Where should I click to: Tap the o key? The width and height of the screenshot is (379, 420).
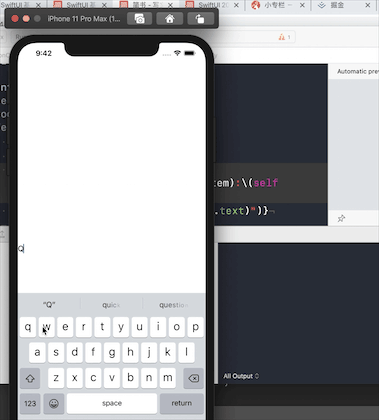pos(177,327)
